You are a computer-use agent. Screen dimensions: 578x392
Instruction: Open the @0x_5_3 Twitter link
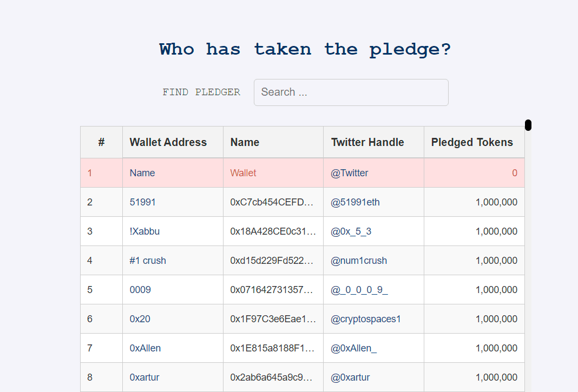(351, 231)
